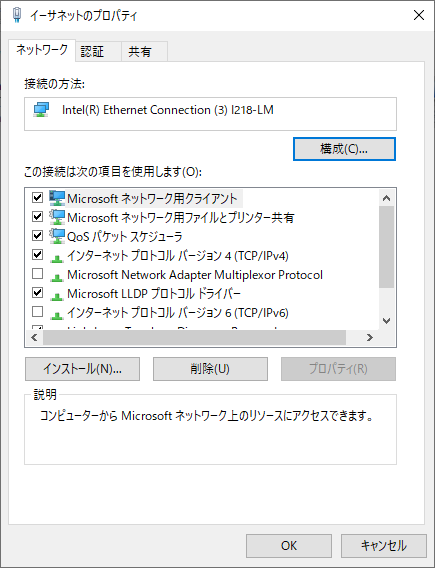Screen dimensions: 435x568
Task: Click the horizontal scroll right arrow
Action: click(x=370, y=338)
